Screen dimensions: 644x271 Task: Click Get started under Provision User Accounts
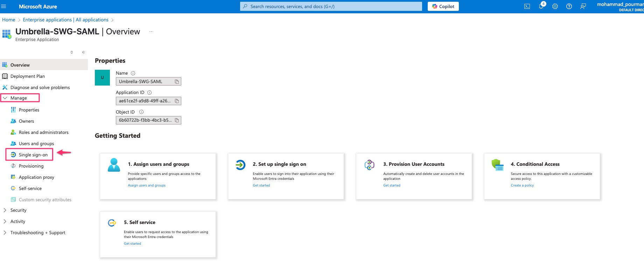tap(392, 185)
